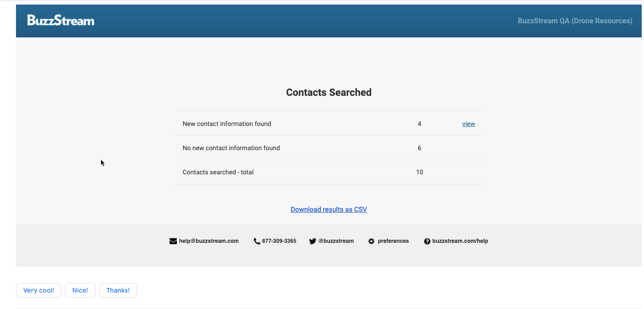The height and width of the screenshot is (309, 644).
Task: Open the view link for new contacts
Action: (x=468, y=124)
